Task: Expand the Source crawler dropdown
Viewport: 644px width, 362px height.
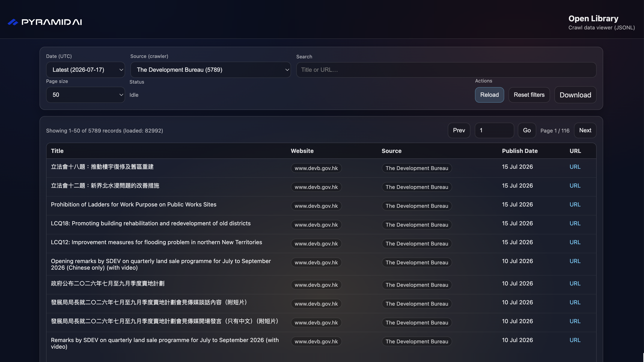Action: pos(210,70)
